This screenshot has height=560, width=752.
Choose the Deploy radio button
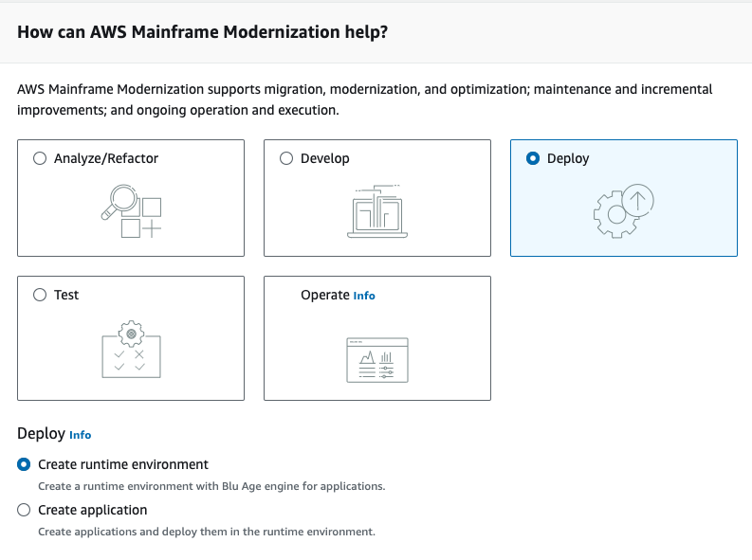click(533, 159)
